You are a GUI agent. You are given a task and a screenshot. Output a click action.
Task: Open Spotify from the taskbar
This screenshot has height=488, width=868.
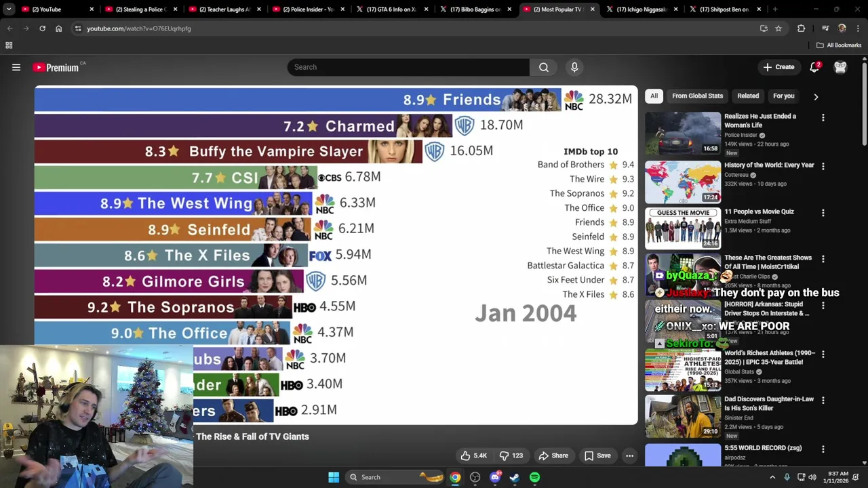[535, 477]
